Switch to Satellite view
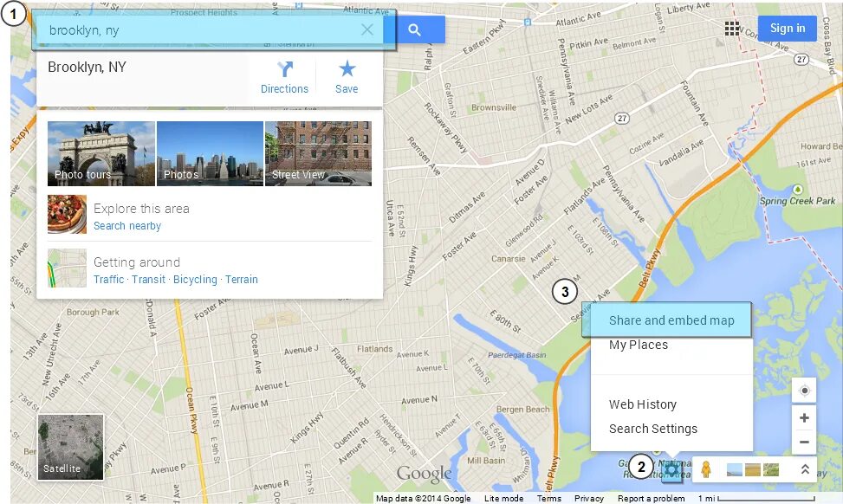The height and width of the screenshot is (504, 843). (70, 447)
